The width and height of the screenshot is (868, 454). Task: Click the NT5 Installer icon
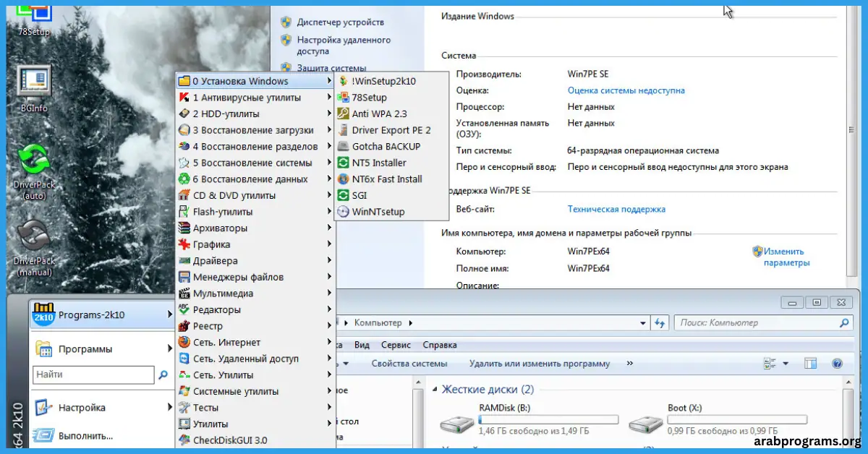(343, 163)
